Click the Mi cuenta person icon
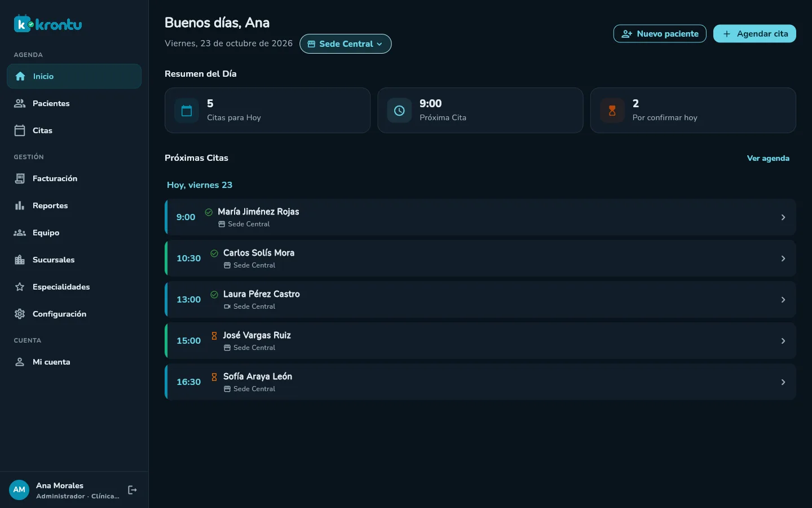This screenshot has width=812, height=508. point(20,362)
